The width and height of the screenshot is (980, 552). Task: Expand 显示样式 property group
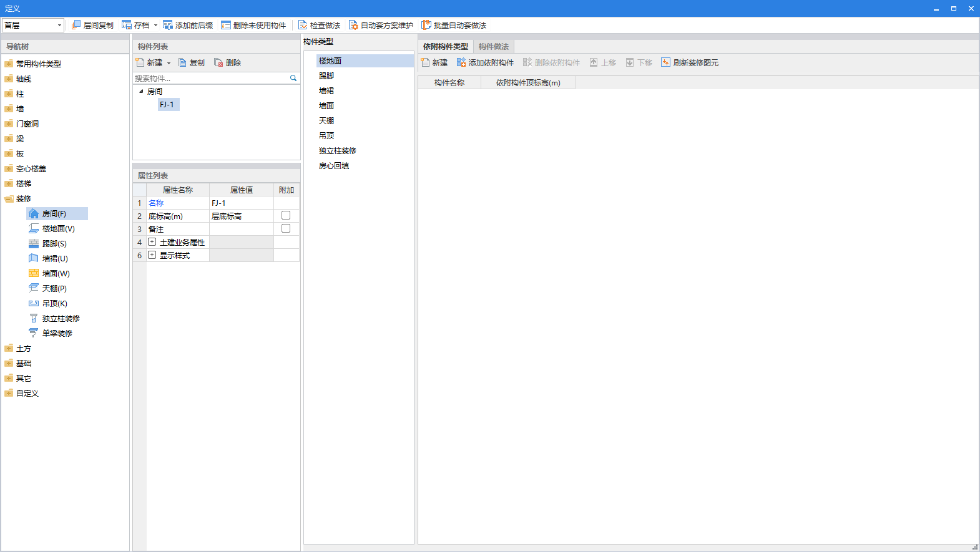click(x=152, y=255)
